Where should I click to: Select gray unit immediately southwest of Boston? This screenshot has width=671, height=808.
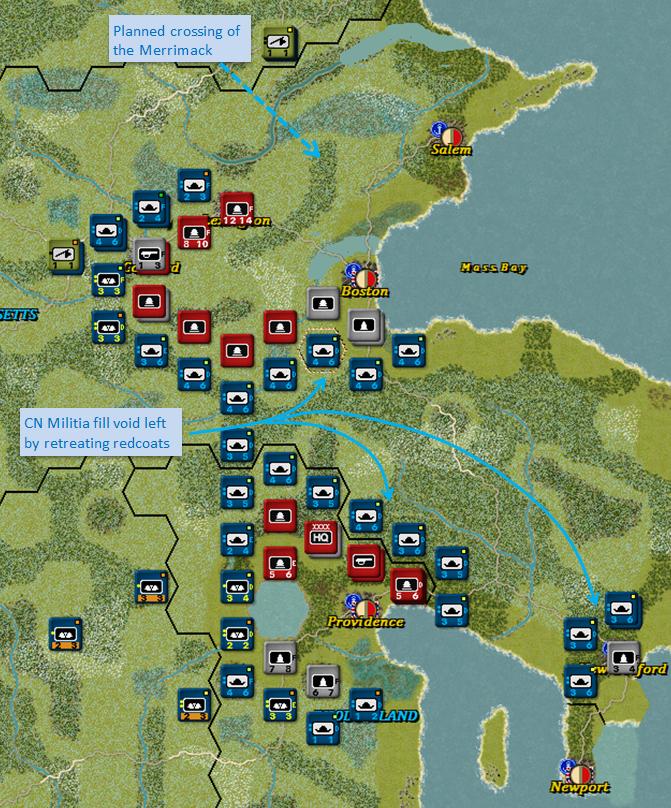pos(323,303)
